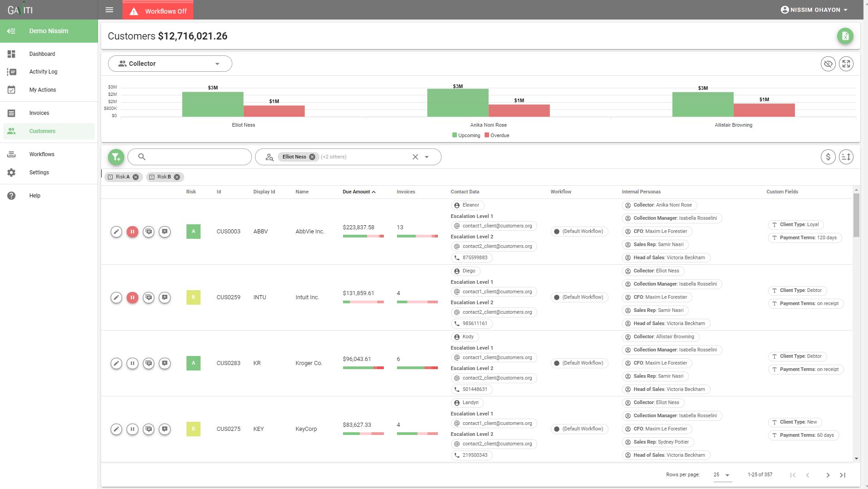Export customers to Excel via green icon

(x=845, y=36)
